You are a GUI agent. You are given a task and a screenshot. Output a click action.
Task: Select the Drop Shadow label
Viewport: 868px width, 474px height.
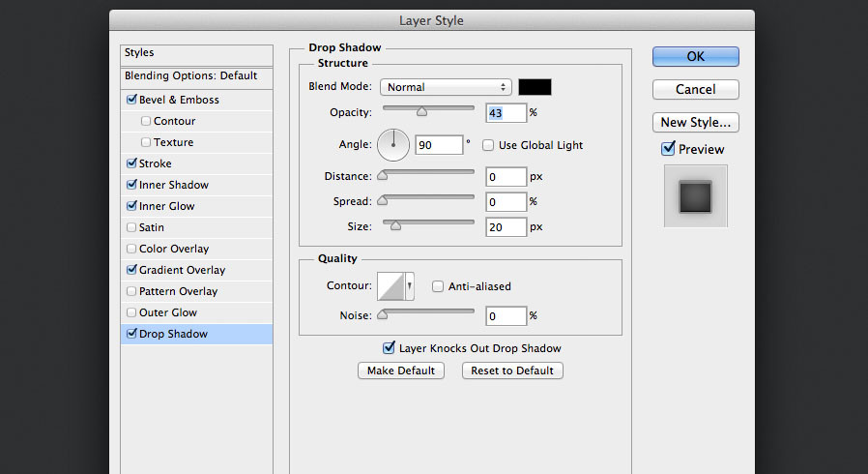click(173, 334)
